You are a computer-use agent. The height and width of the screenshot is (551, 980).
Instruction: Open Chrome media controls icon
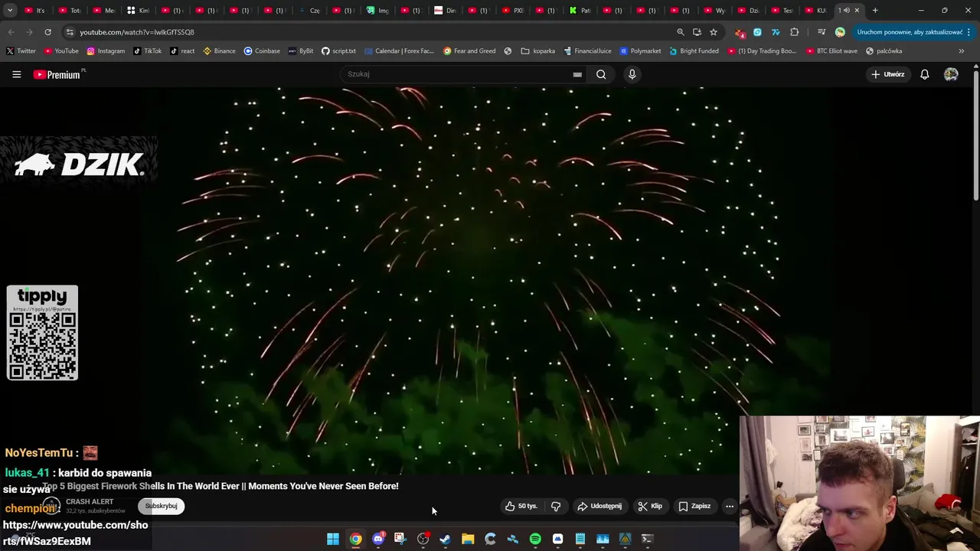point(821,32)
